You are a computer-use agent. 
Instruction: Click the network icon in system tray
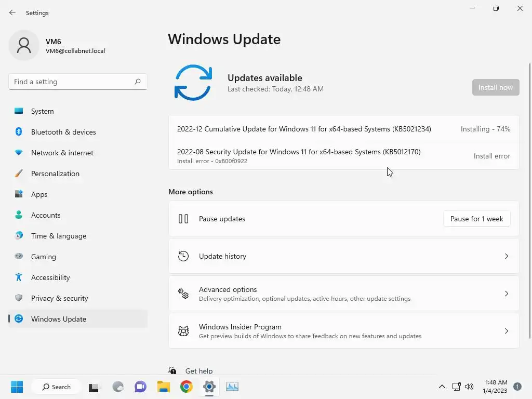click(x=456, y=387)
